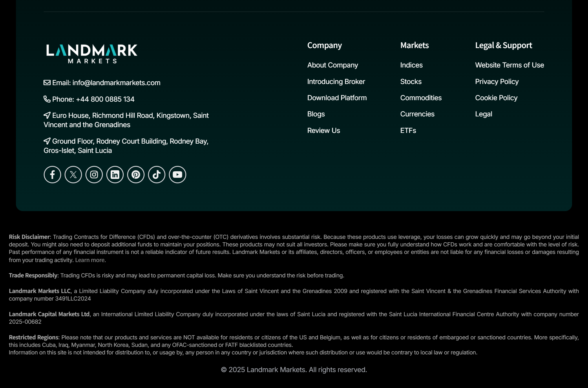Open the TikTok social icon
This screenshot has height=388, width=588.
tap(157, 175)
